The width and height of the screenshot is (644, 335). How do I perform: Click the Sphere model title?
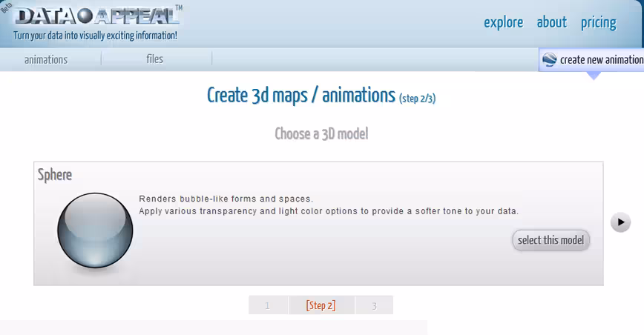[x=55, y=175]
